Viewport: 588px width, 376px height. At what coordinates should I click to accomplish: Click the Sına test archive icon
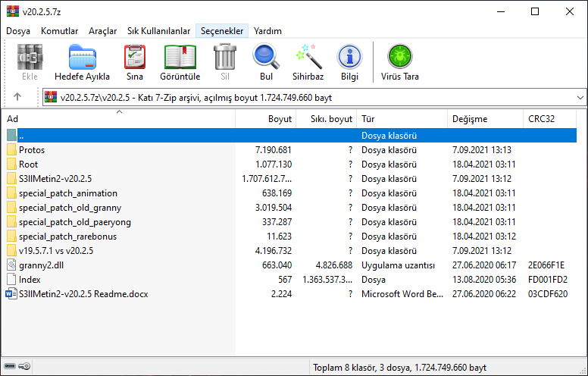pos(135,57)
